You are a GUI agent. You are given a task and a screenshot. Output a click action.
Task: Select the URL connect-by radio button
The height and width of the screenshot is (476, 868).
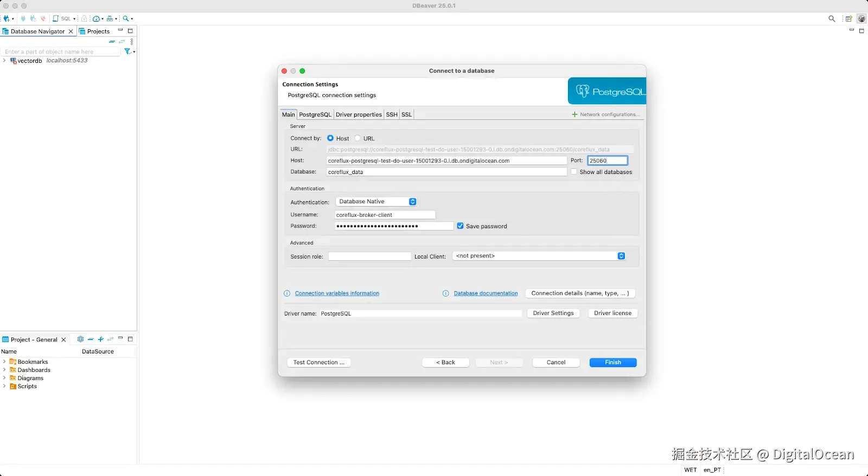pyautogui.click(x=358, y=138)
